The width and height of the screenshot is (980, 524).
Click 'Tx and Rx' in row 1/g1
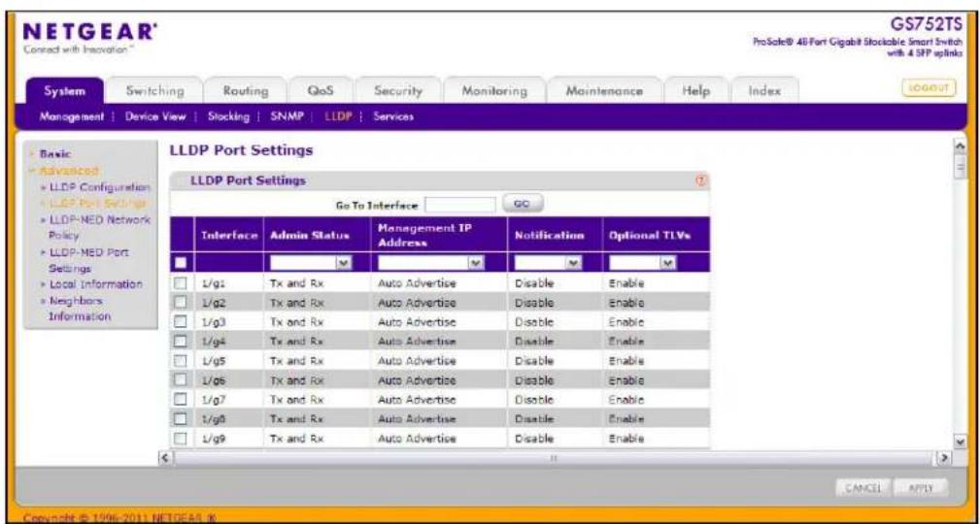click(x=295, y=283)
